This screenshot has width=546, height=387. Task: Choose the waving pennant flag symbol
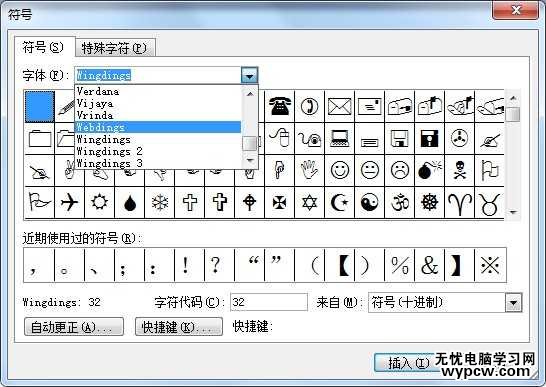click(x=39, y=202)
